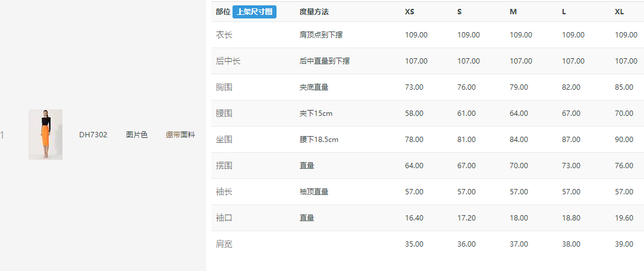Viewport: 644px width, 271px height.
Task: Click 肩宽 S value 36.00
Action: pyautogui.click(x=467, y=244)
